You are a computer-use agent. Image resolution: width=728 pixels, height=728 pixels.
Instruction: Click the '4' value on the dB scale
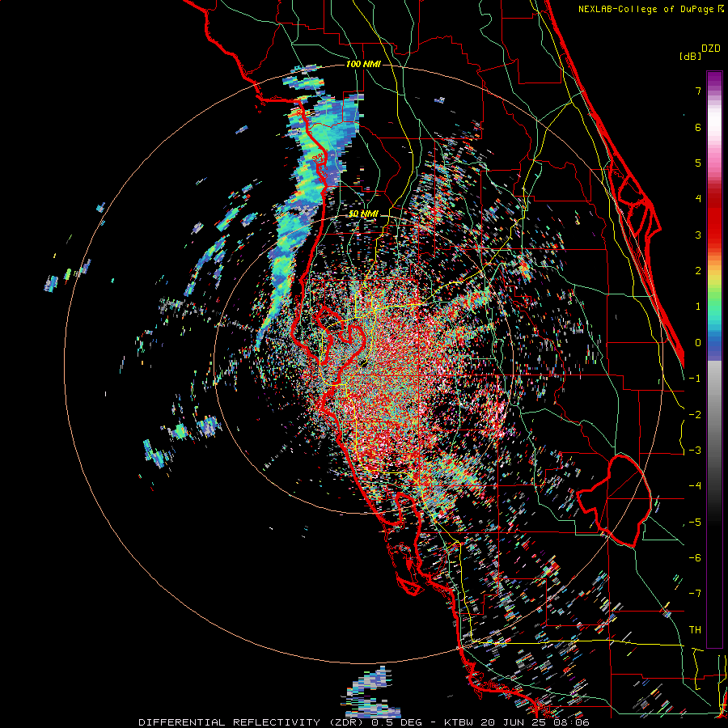click(x=698, y=199)
